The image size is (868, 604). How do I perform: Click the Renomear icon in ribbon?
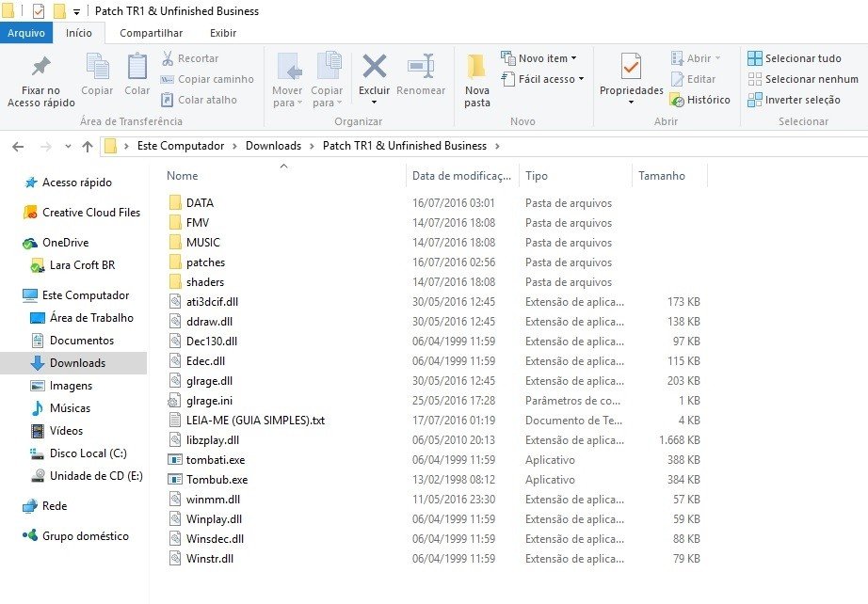(x=421, y=68)
